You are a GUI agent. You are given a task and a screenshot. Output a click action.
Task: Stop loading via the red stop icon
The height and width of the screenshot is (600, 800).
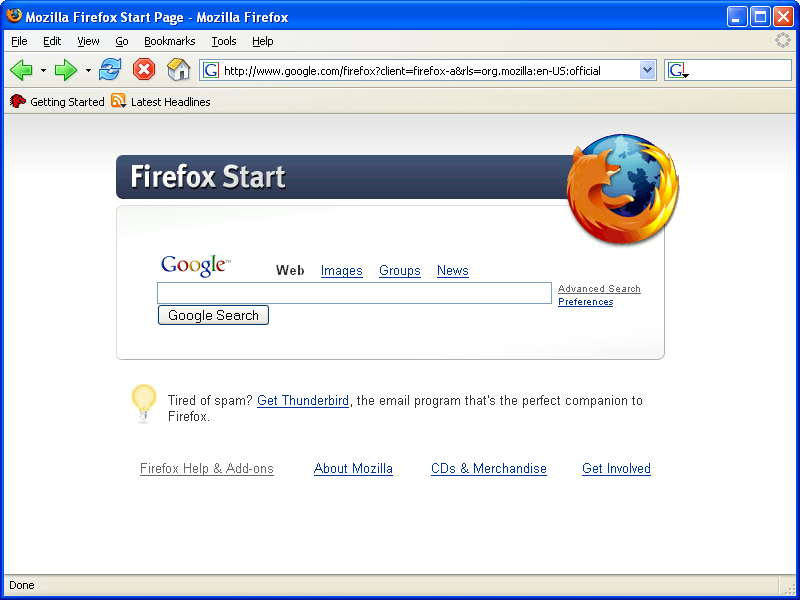coord(143,70)
